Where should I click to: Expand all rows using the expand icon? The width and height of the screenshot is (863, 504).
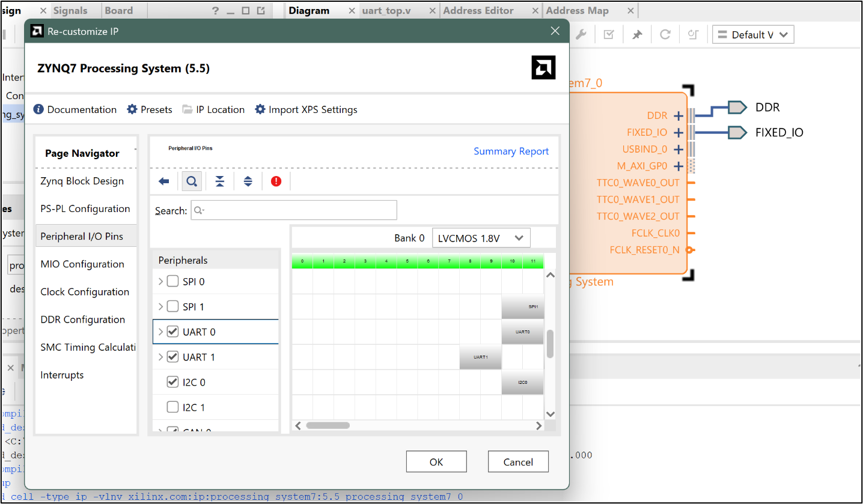pos(248,181)
